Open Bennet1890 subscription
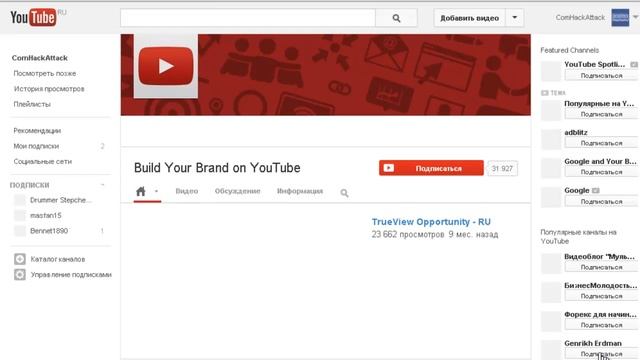Screen dimensions: 640x360 click(49, 231)
